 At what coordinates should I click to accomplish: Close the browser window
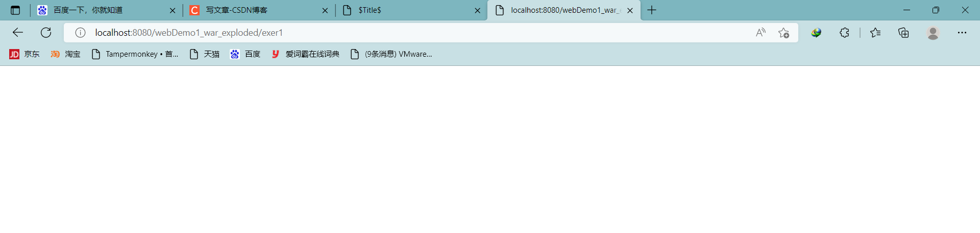965,10
